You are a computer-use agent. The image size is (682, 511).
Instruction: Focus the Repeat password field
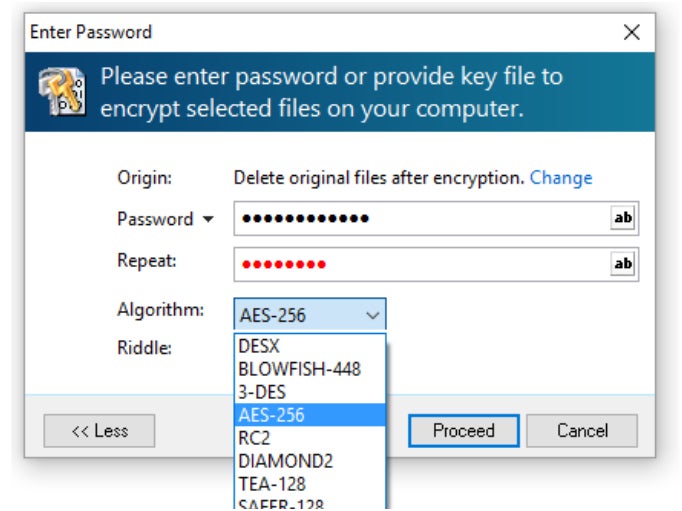[422, 264]
